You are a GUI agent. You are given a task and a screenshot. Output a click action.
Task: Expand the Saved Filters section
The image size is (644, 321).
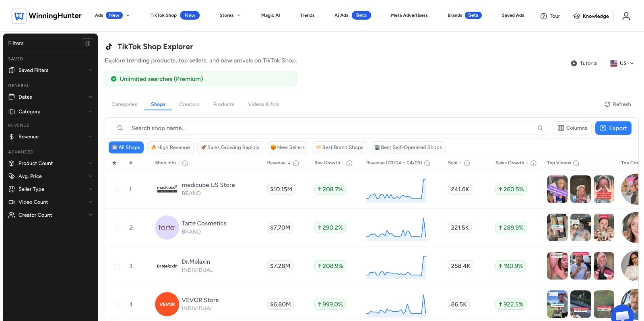(x=50, y=70)
